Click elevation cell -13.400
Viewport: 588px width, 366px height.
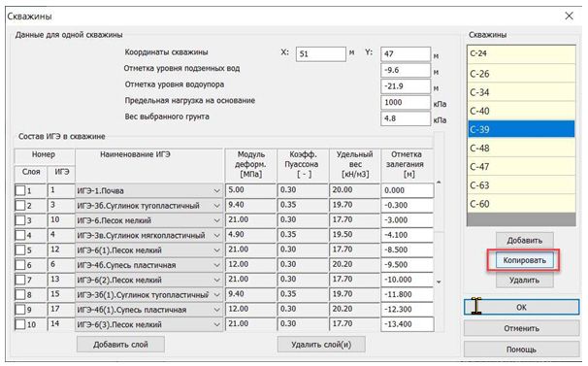(x=408, y=324)
